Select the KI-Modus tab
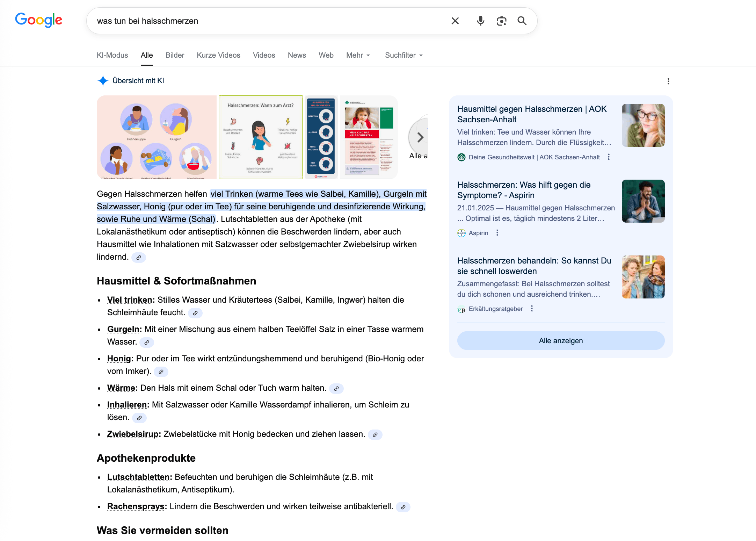This screenshot has width=756, height=541. (112, 55)
